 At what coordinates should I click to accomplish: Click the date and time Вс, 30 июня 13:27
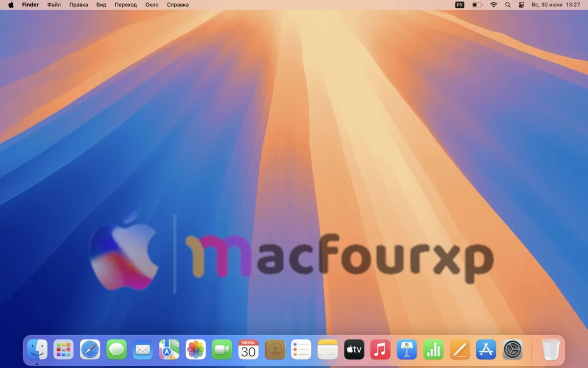[x=556, y=5]
